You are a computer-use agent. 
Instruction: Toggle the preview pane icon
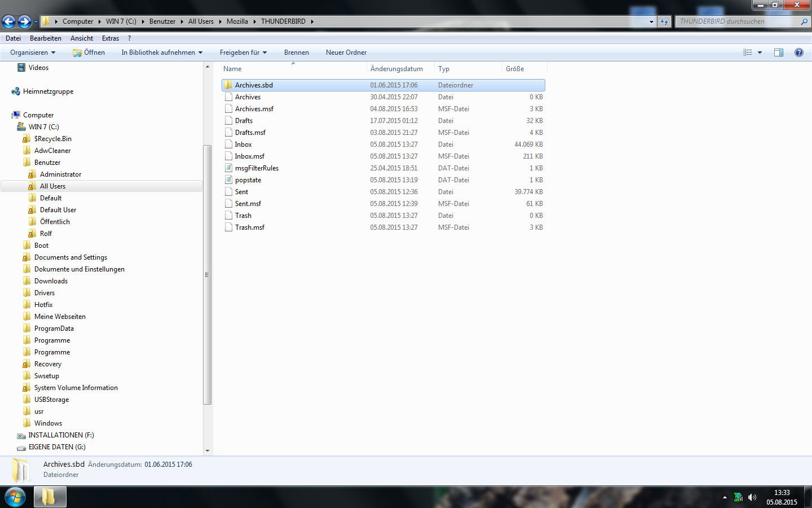(x=779, y=52)
